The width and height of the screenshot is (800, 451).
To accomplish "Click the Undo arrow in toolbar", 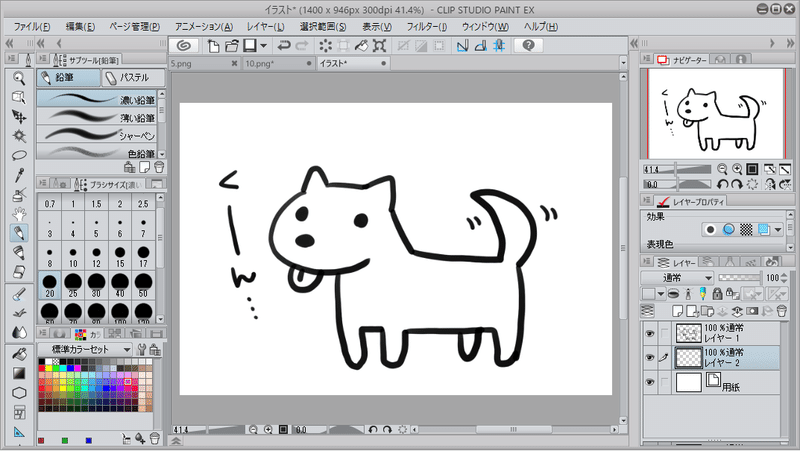I will coord(284,46).
